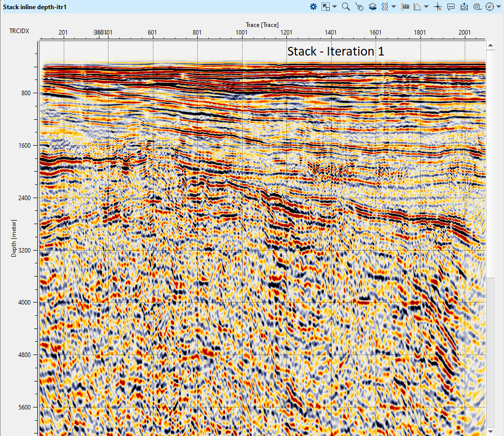The height and width of the screenshot is (436, 504).
Task: Expand the dropdown next to selection tool
Action: click(x=334, y=7)
